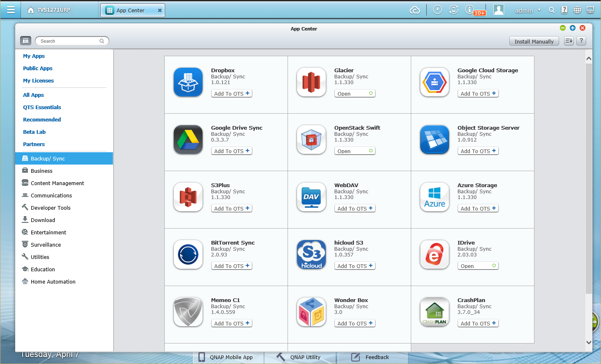
Task: Click the scroll down arrow
Action: pos(589,342)
